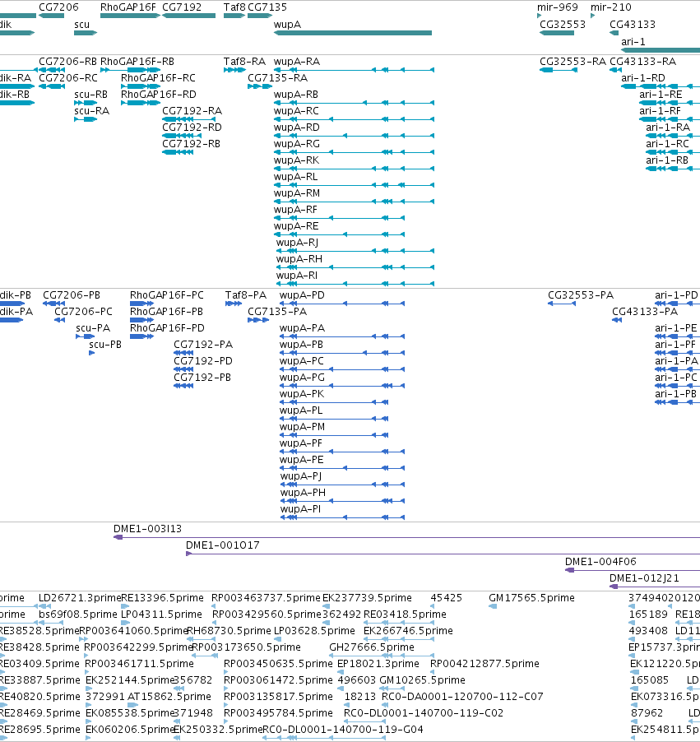Select the ari-1-RD transcript label

pos(643,78)
